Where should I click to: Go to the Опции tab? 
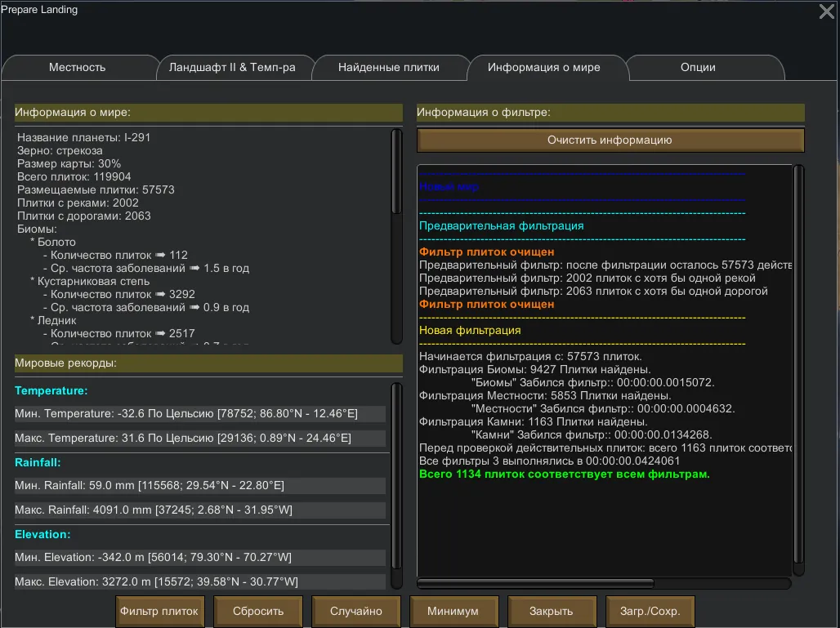pyautogui.click(x=698, y=68)
